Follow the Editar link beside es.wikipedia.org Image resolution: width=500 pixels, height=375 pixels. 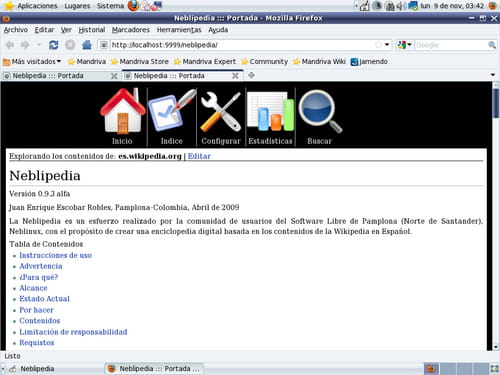[199, 156]
